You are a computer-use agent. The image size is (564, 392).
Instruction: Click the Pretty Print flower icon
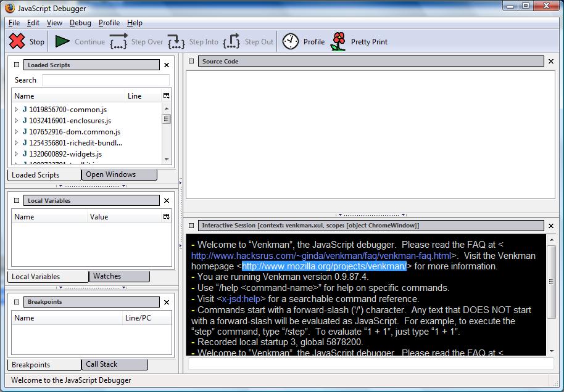(338, 42)
